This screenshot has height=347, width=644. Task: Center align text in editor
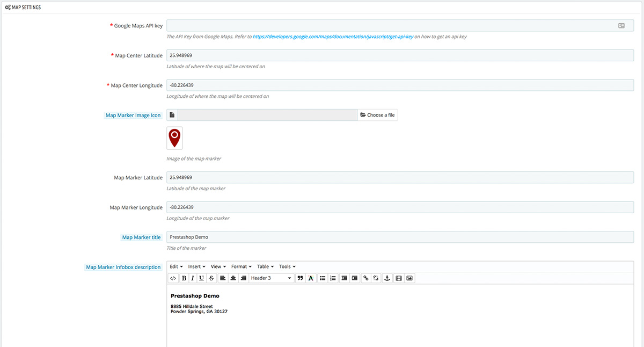point(233,278)
